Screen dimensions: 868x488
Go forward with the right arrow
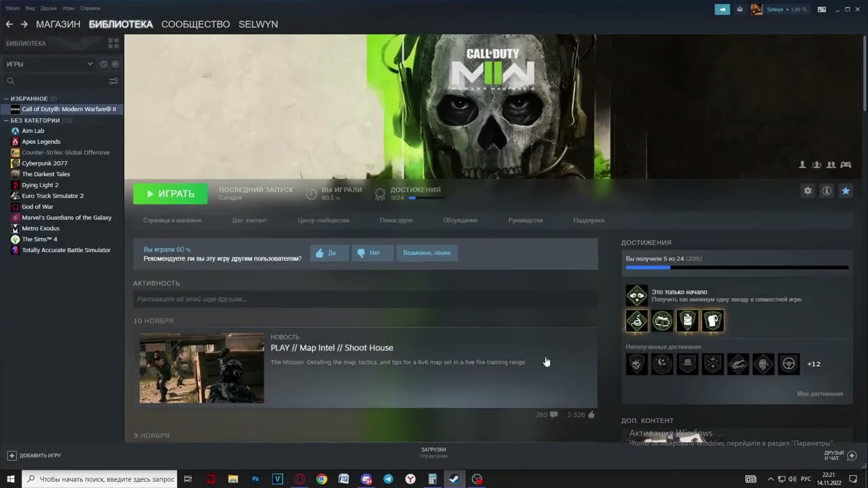[x=24, y=24]
